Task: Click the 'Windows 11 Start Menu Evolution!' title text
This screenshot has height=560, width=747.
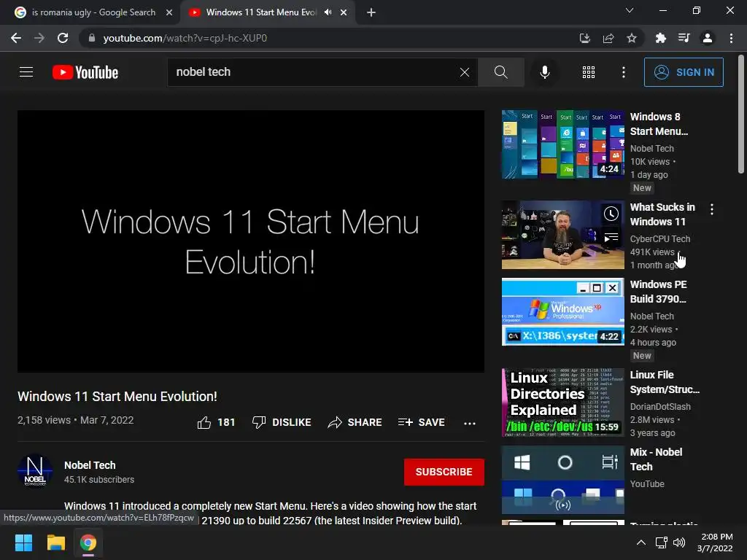Action: pos(117,396)
